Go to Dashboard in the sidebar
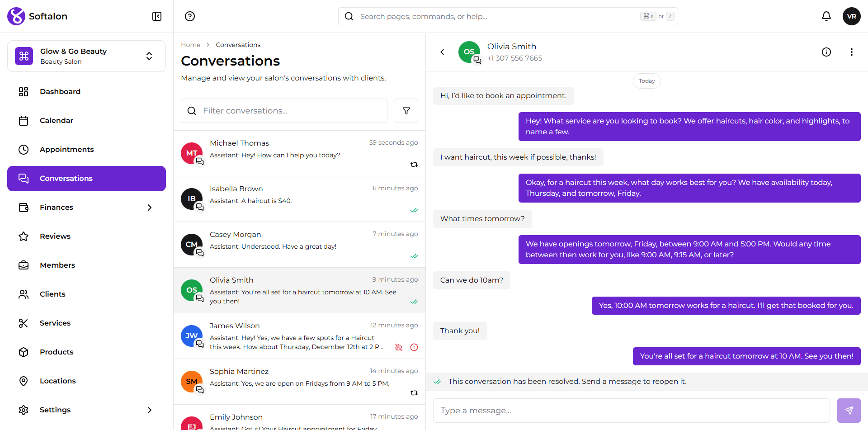Image resolution: width=868 pixels, height=430 pixels. [86, 92]
